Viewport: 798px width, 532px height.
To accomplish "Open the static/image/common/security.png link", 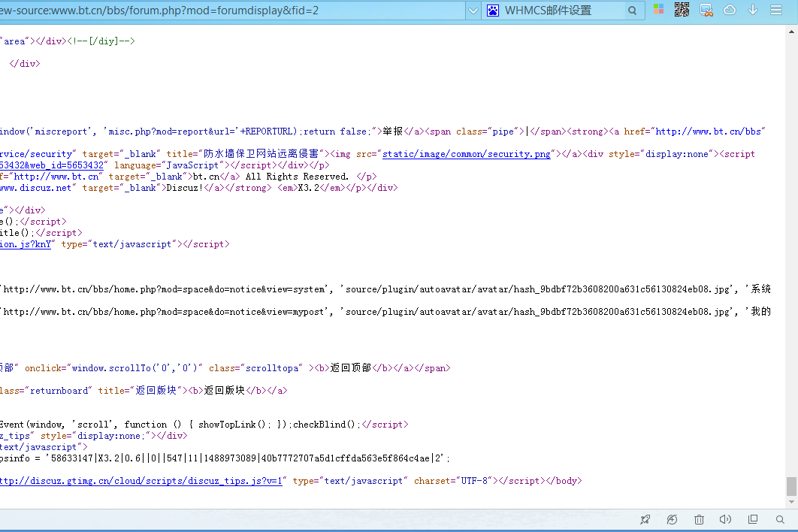I will 466,154.
